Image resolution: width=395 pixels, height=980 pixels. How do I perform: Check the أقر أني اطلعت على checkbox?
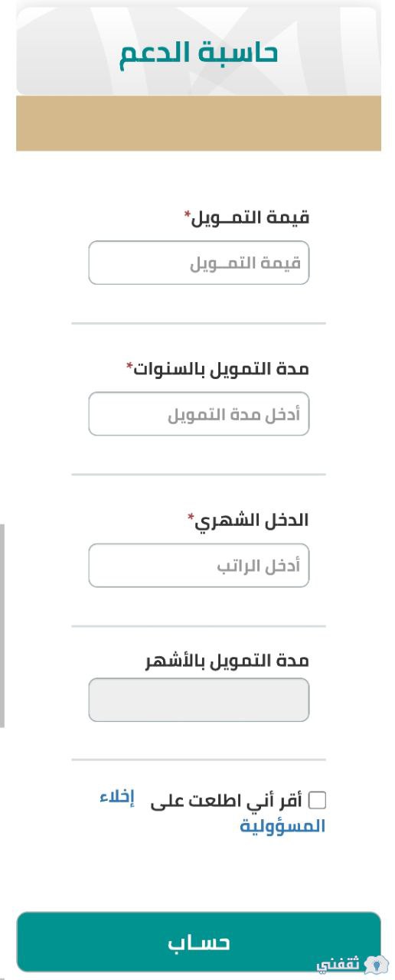[317, 801]
